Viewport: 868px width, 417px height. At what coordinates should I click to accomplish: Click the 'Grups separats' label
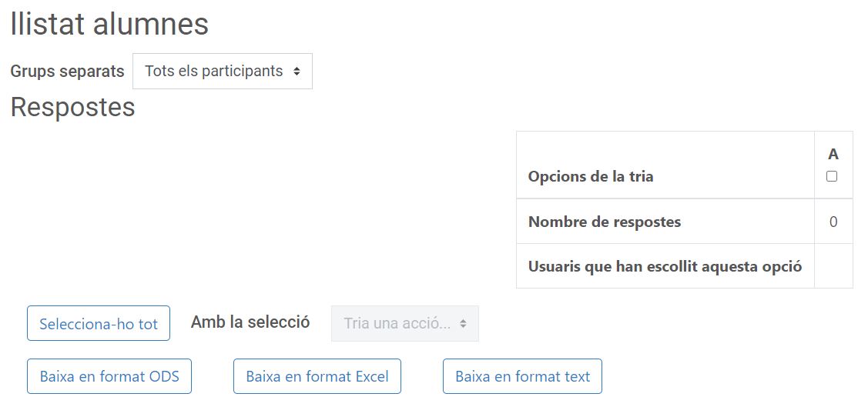click(x=67, y=72)
